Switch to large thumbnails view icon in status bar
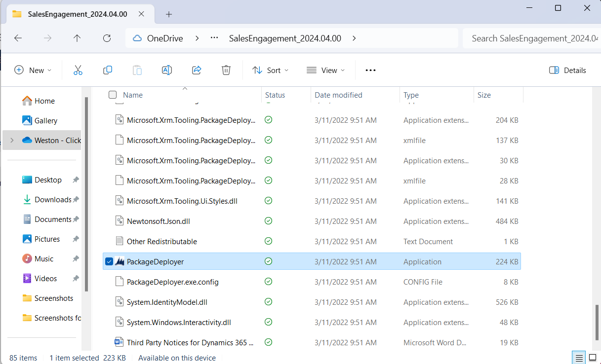The width and height of the screenshot is (601, 364). pos(593,358)
